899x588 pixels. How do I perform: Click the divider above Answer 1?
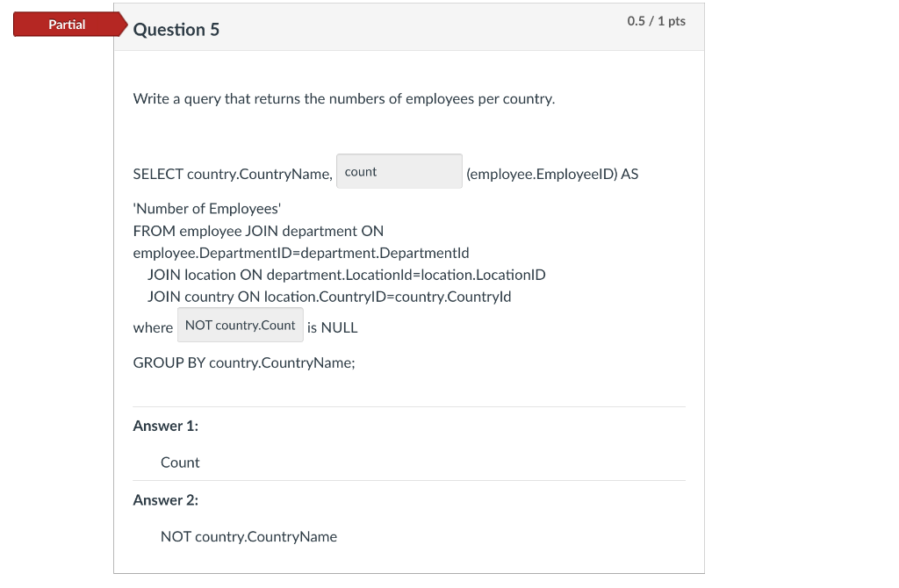pos(408,405)
